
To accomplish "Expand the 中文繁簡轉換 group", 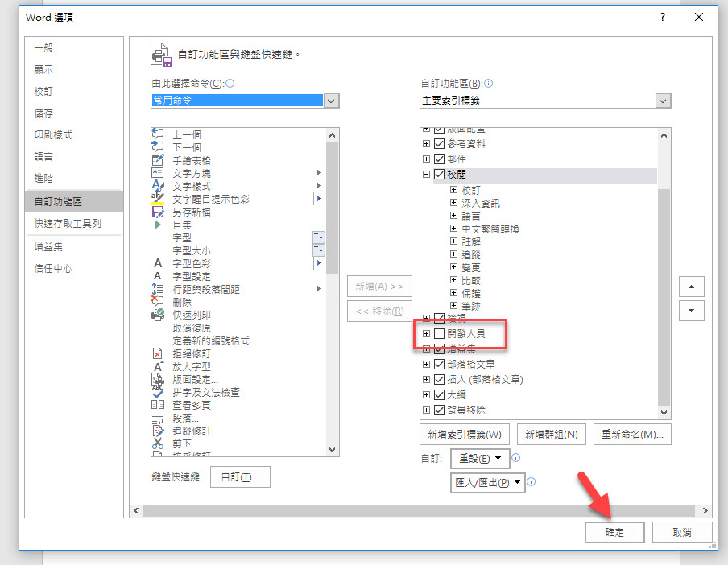I will click(x=454, y=229).
